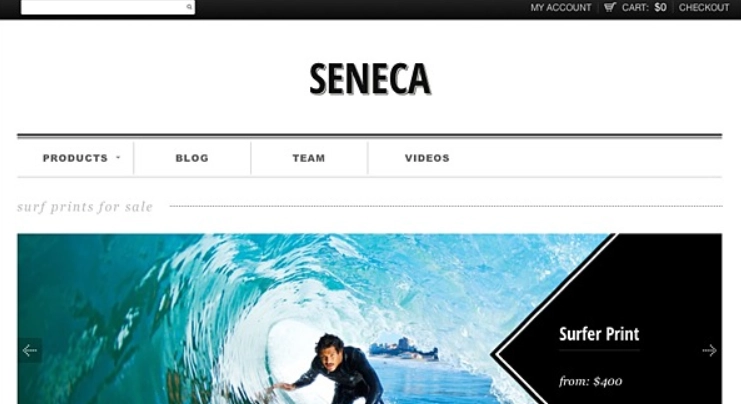
Task: Click the CART label in top bar
Action: tap(635, 8)
